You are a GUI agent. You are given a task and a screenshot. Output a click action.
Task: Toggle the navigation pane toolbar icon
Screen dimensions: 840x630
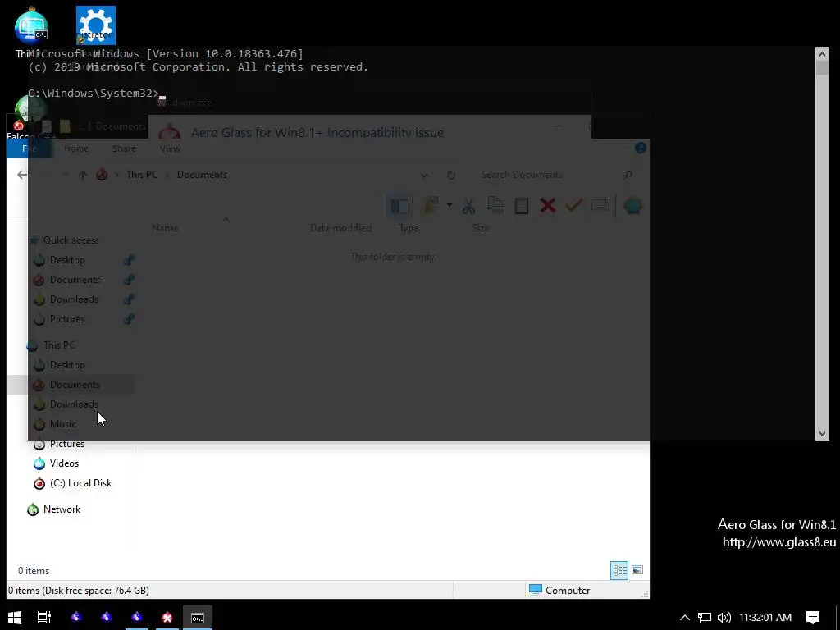pyautogui.click(x=399, y=206)
